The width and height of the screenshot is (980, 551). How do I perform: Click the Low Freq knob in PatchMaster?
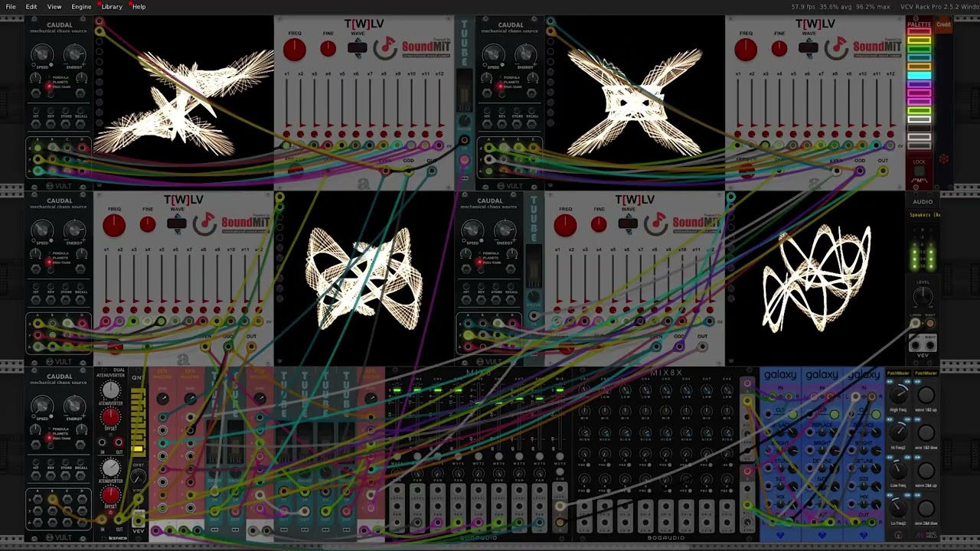click(x=898, y=470)
